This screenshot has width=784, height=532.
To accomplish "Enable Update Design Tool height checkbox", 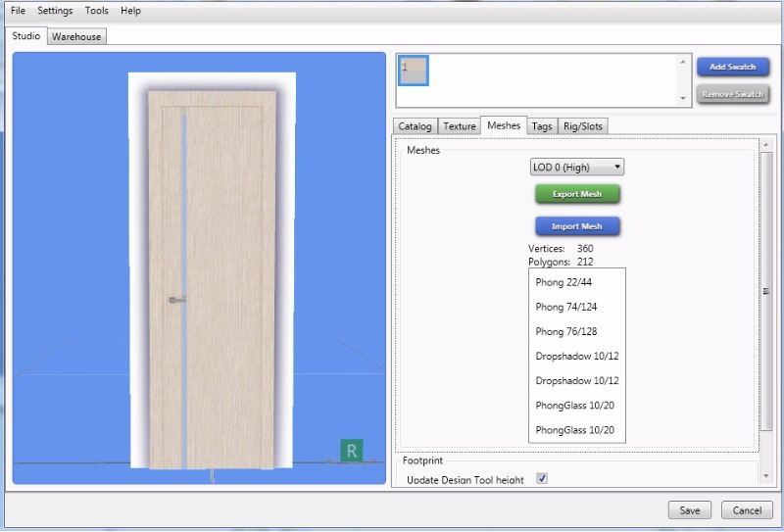I will pos(542,478).
